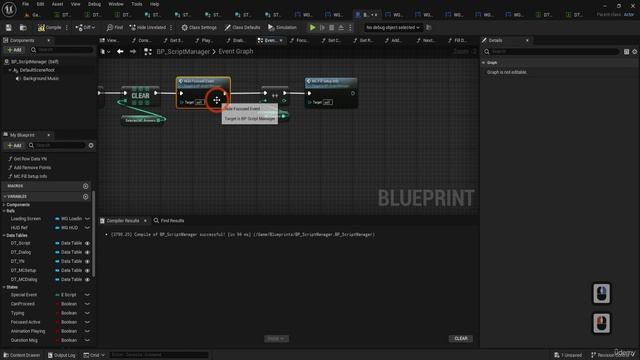The height and width of the screenshot is (360, 640).
Task: Open Find in blueprint
Action: (115, 28)
